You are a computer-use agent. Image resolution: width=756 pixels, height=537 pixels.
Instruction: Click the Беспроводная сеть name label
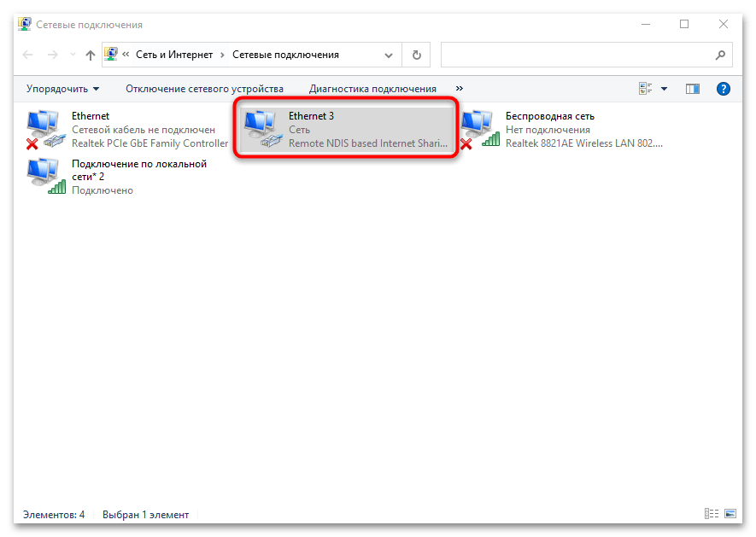pyautogui.click(x=549, y=116)
